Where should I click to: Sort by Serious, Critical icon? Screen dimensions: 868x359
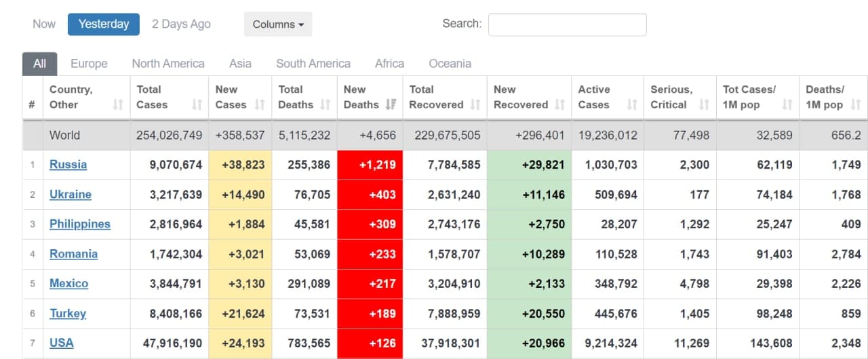click(x=704, y=105)
